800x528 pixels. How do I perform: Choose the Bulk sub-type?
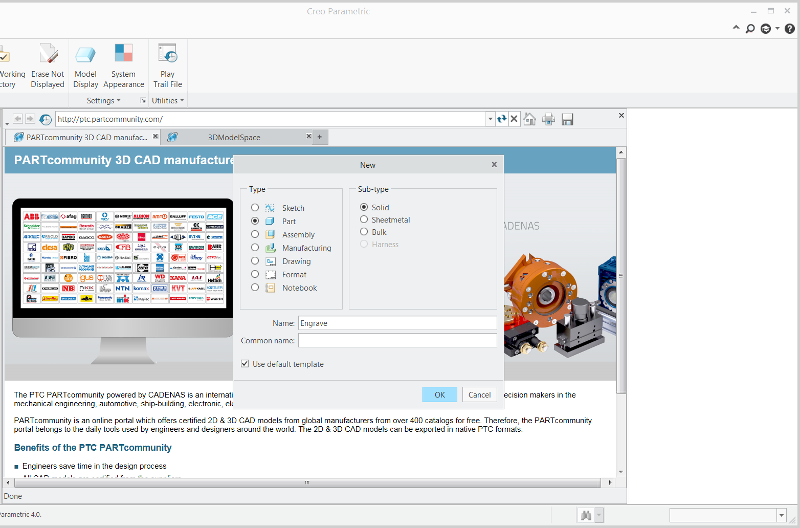point(364,232)
